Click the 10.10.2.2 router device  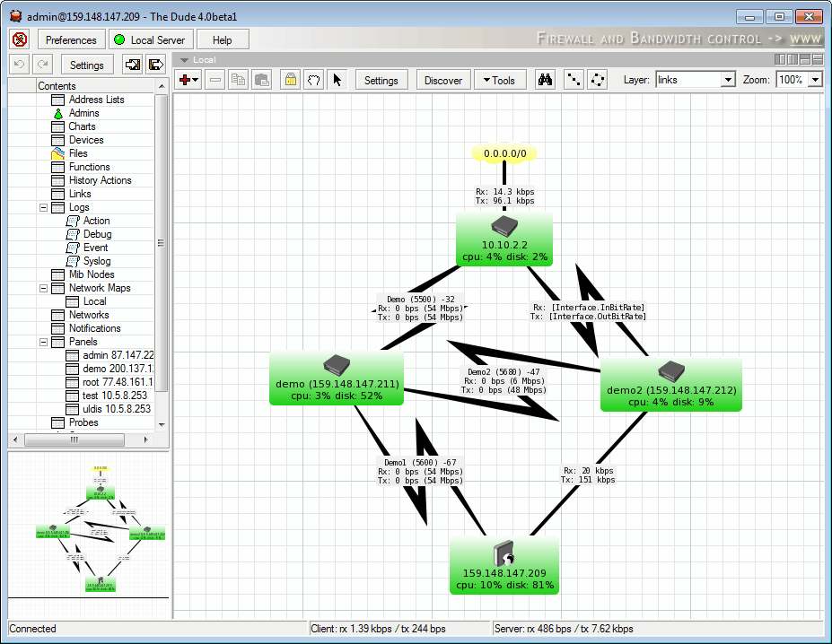[x=504, y=239]
